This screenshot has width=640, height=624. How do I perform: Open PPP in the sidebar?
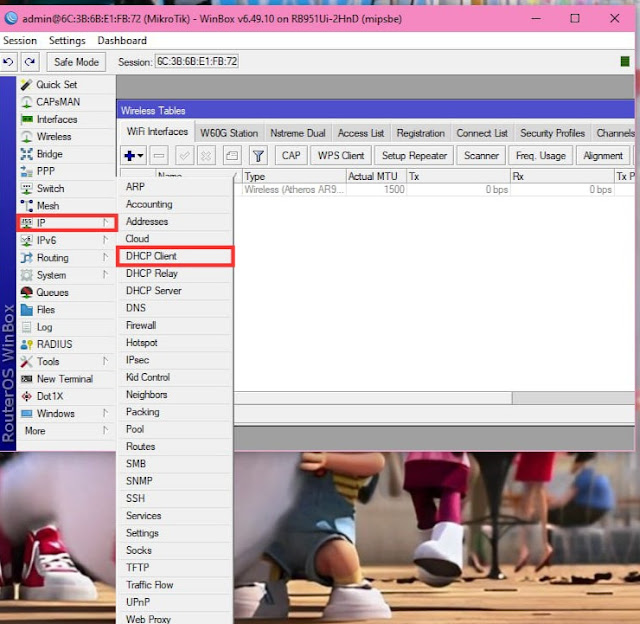point(66,171)
